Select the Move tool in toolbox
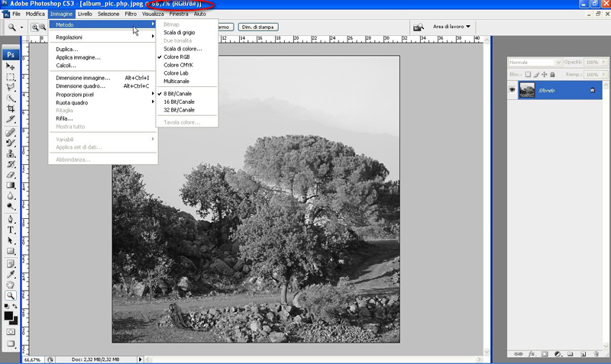 11,67
